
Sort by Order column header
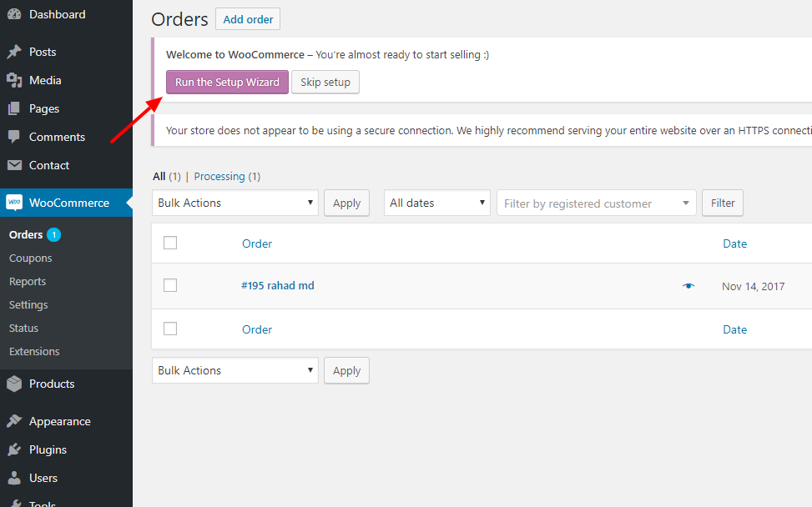click(x=257, y=243)
